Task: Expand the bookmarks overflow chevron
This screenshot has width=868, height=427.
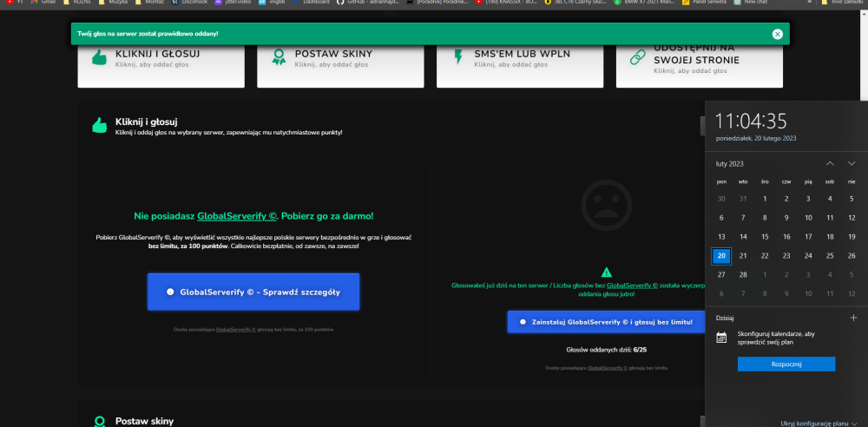Action: 809,3
